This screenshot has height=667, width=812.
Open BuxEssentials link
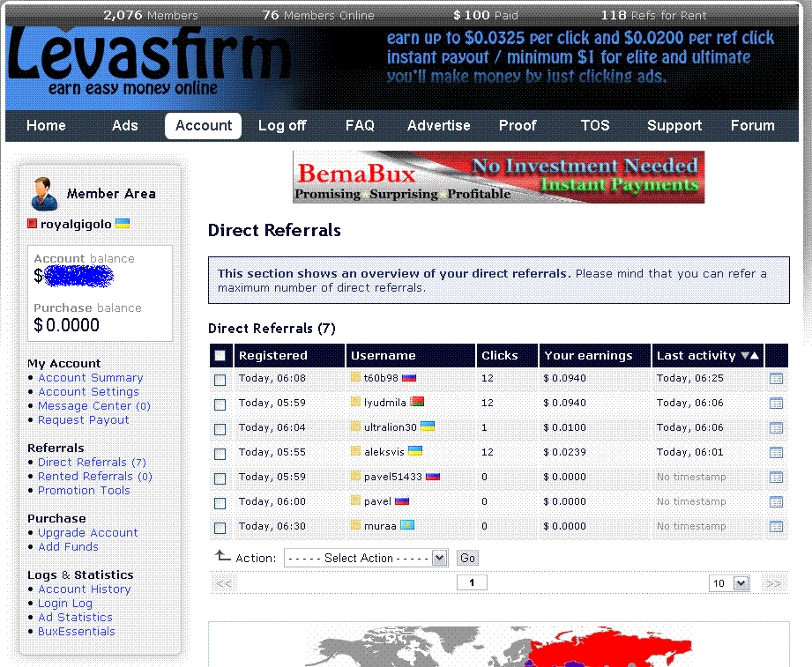click(77, 631)
